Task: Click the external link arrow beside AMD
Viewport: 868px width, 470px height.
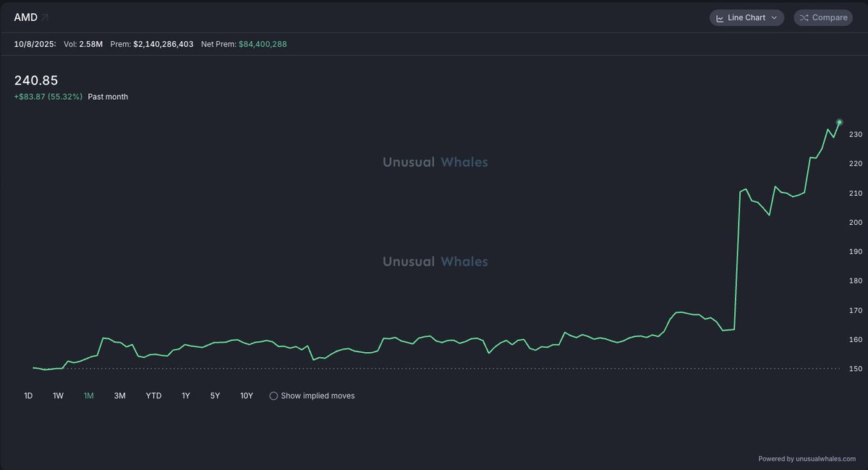Action: click(45, 17)
